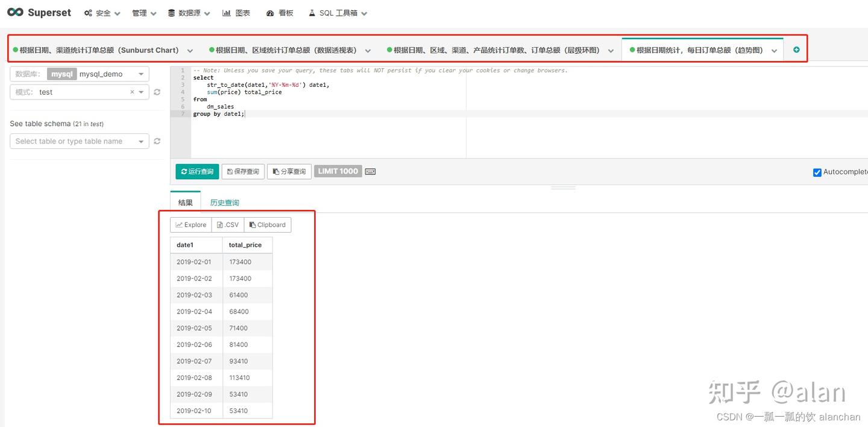The image size is (868, 427).
Task: Switch to the 历史查询 tab
Action: pos(224,203)
